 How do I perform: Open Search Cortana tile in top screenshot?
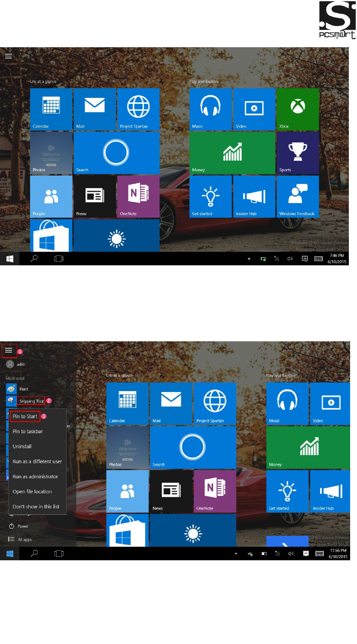click(x=116, y=152)
